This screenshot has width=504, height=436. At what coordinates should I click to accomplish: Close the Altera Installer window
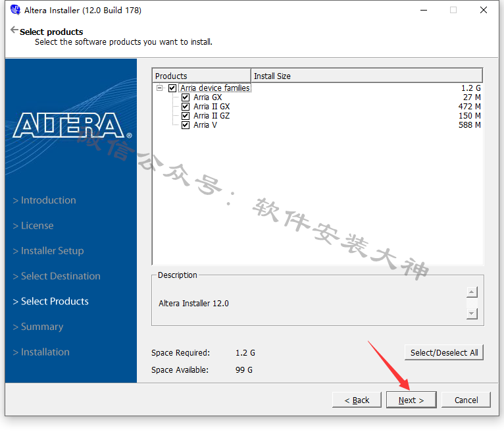click(x=484, y=11)
